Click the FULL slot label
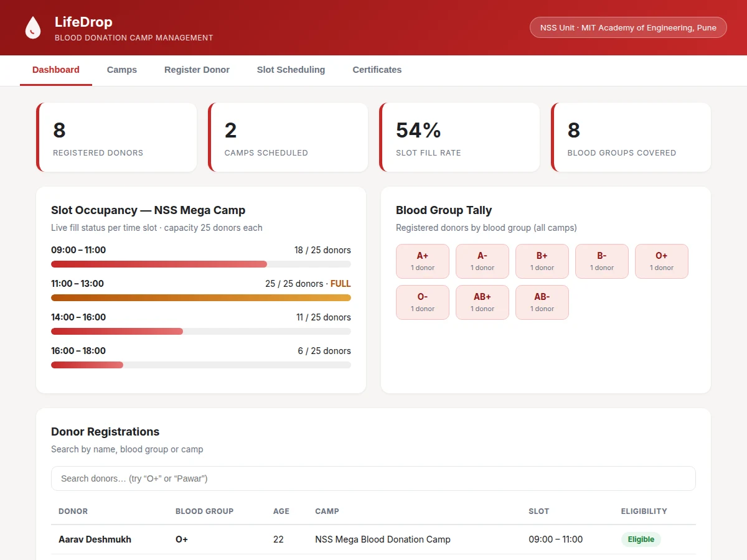 341,284
